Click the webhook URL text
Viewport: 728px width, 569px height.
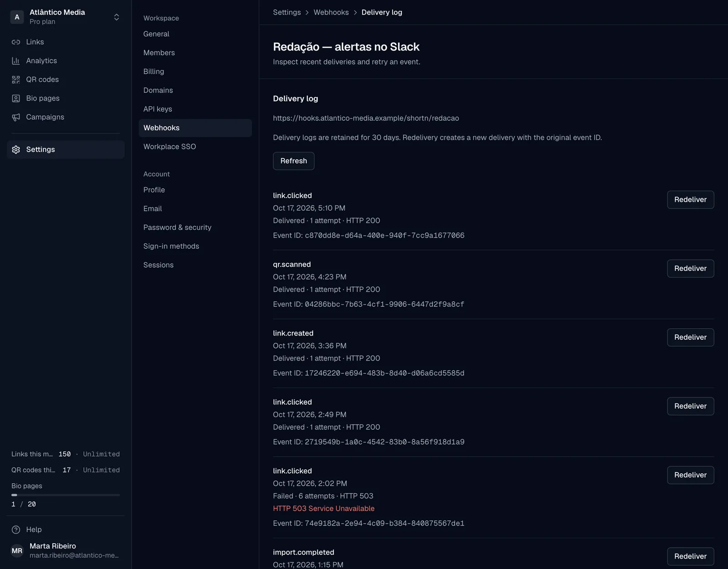point(366,118)
